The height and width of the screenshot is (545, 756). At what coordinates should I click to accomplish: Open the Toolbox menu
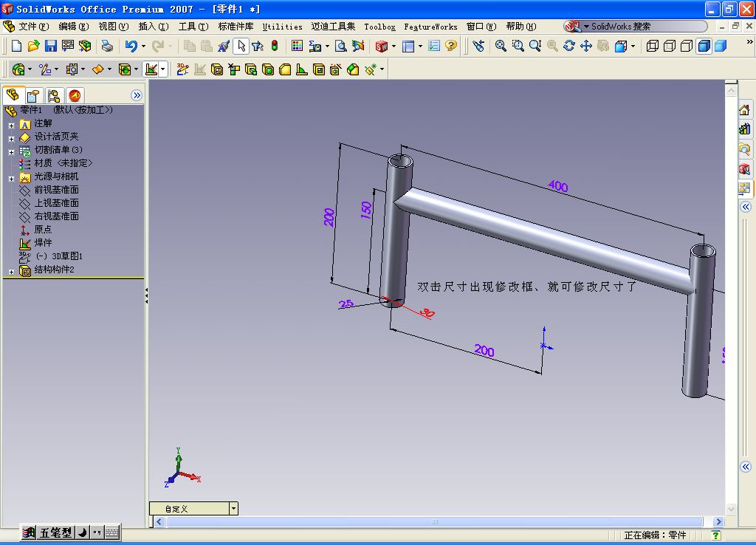pyautogui.click(x=379, y=27)
